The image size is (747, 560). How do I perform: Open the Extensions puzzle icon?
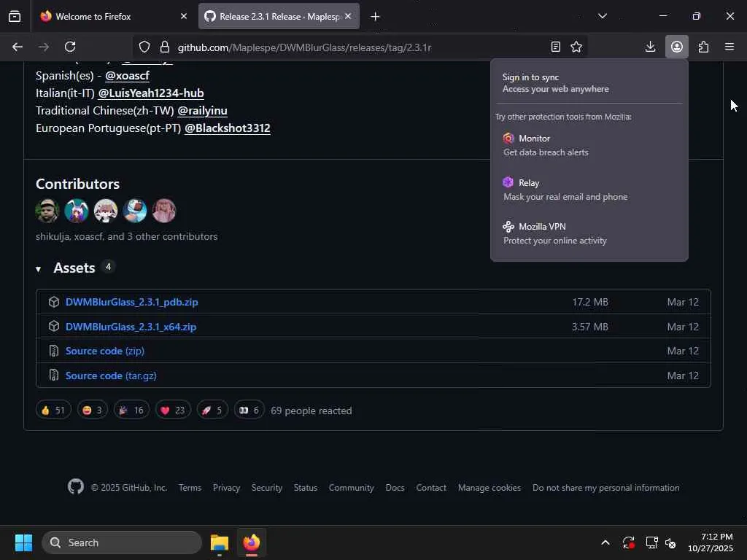703,47
